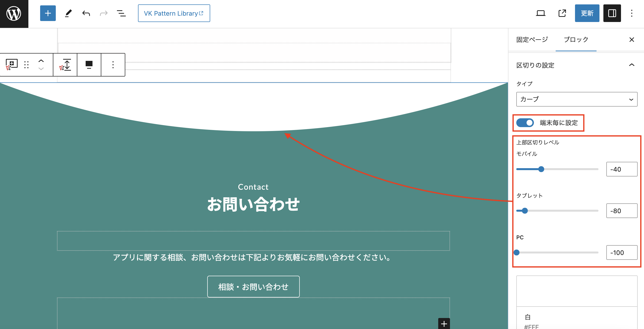Open VK Pattern Library link
This screenshot has height=329, width=644.
[x=174, y=13]
